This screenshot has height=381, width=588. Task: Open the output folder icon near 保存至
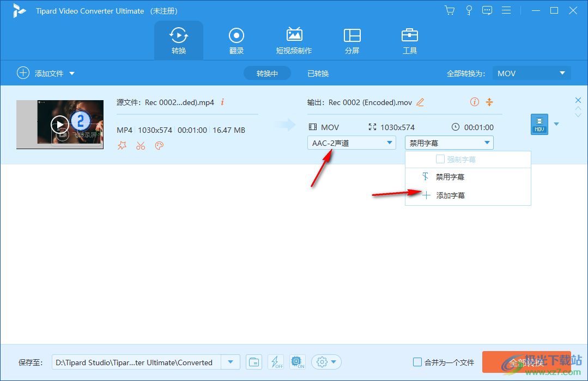click(x=254, y=362)
